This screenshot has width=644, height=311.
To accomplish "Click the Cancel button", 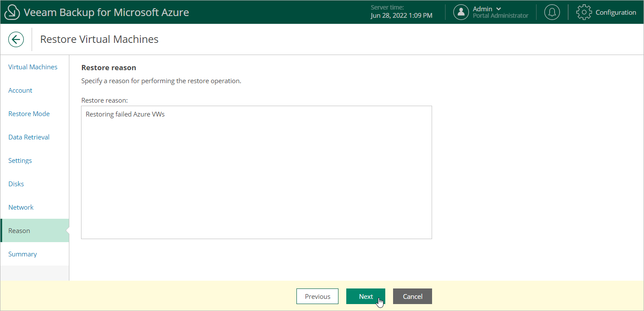I will pyautogui.click(x=413, y=296).
